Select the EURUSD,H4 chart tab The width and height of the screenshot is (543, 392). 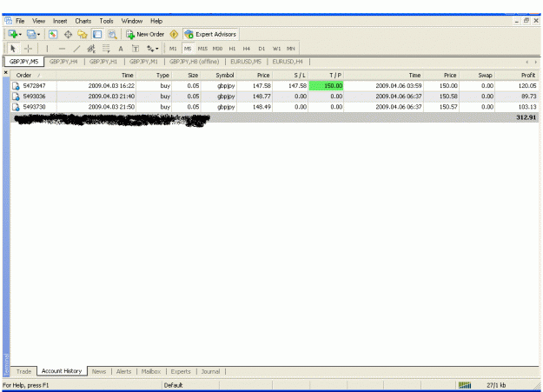point(288,62)
